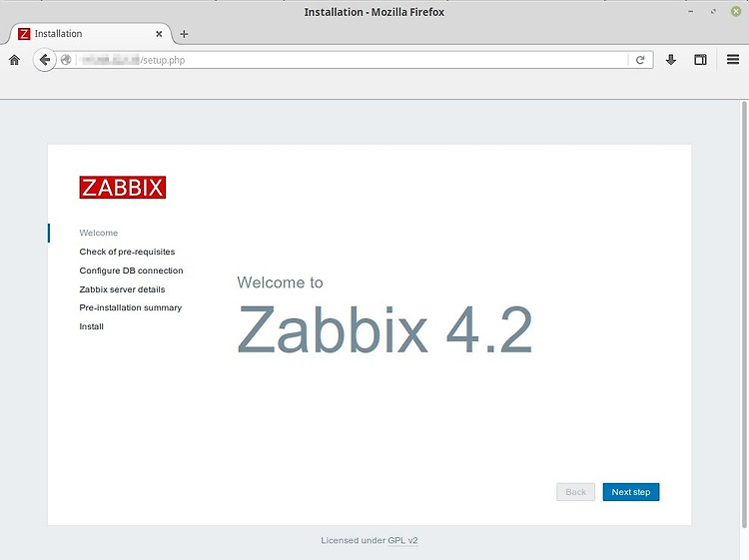Click the Zabbix 4.2 heading text
The width and height of the screenshot is (749, 560).
point(384,329)
